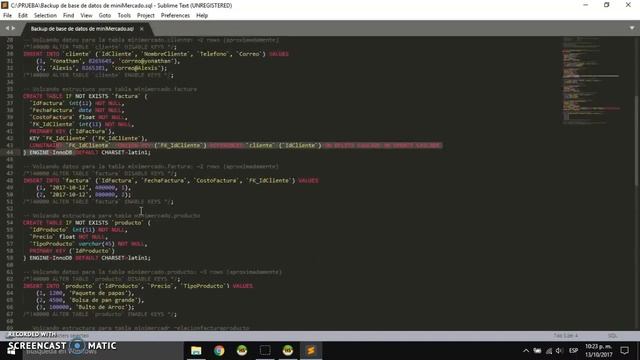640x360 pixels.
Task: Click the minimap code overview
Action: [591, 80]
